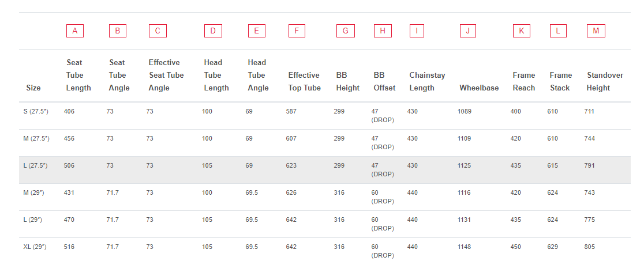Select the red E marker box
Viewport: 644px width, 276px height.
257,31
